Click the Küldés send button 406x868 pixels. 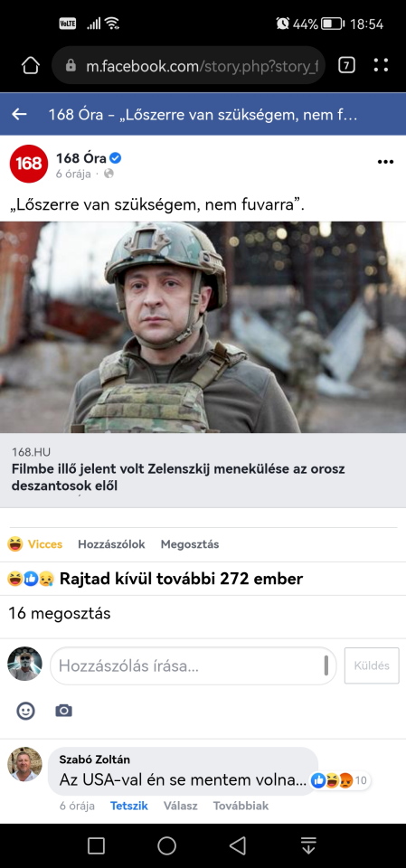point(372,666)
